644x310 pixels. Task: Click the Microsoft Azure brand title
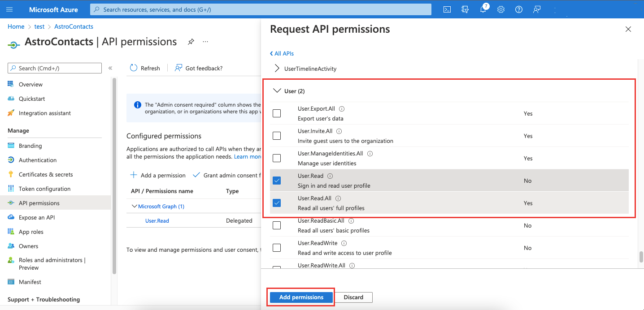tap(53, 9)
